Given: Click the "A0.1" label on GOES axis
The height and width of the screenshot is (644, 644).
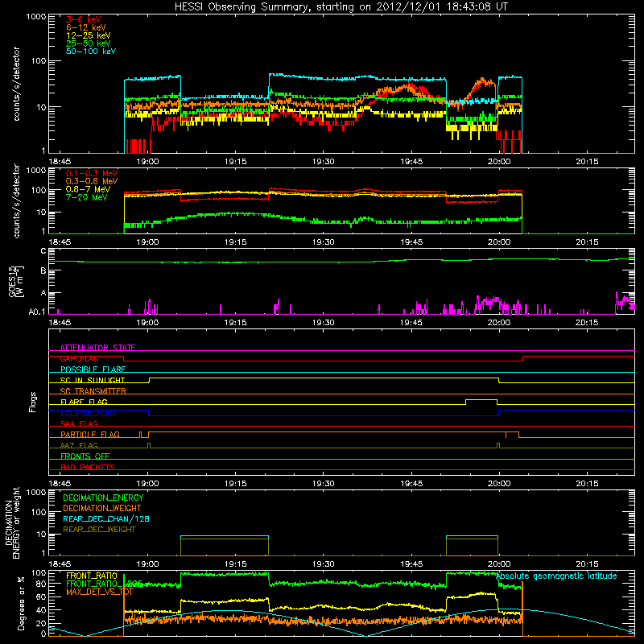Looking at the screenshot, I should [x=37, y=312].
